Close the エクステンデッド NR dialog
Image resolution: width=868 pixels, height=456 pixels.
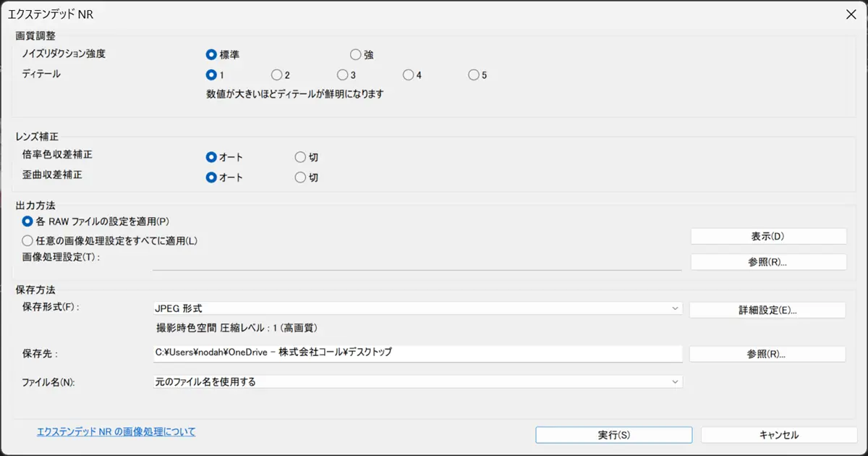coord(851,13)
